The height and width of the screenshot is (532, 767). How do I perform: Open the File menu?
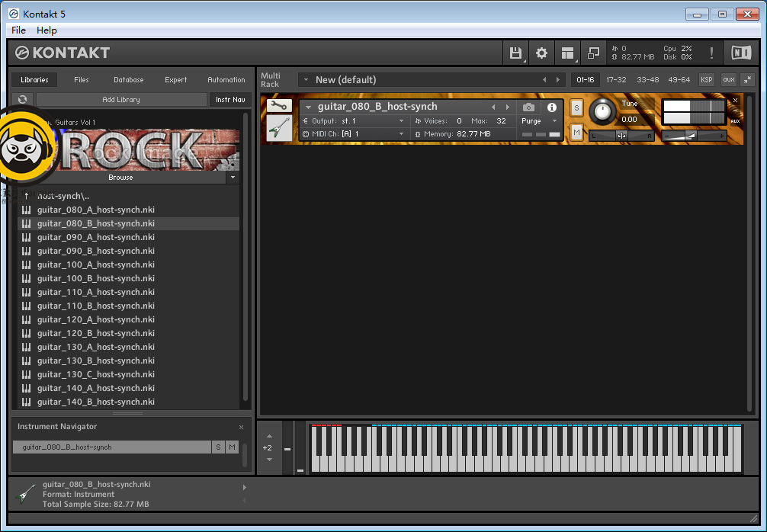(x=18, y=30)
